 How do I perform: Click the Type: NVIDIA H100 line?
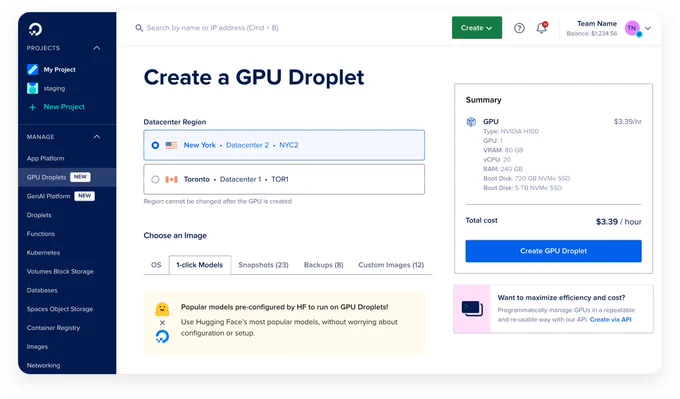point(510,131)
